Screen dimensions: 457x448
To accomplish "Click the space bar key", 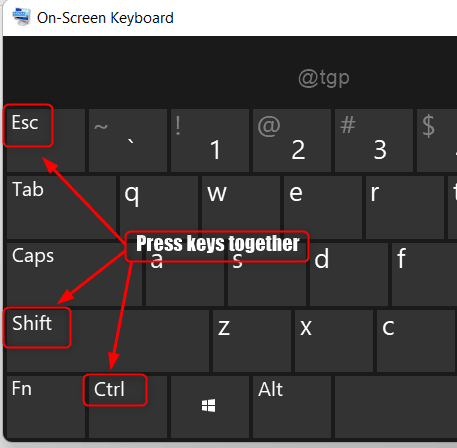I will point(396,407).
